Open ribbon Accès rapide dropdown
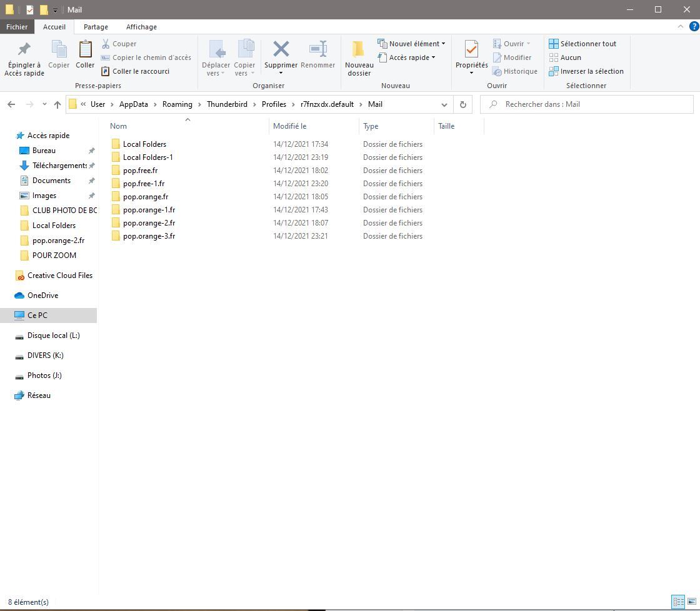This screenshot has height=611, width=700. pos(406,57)
